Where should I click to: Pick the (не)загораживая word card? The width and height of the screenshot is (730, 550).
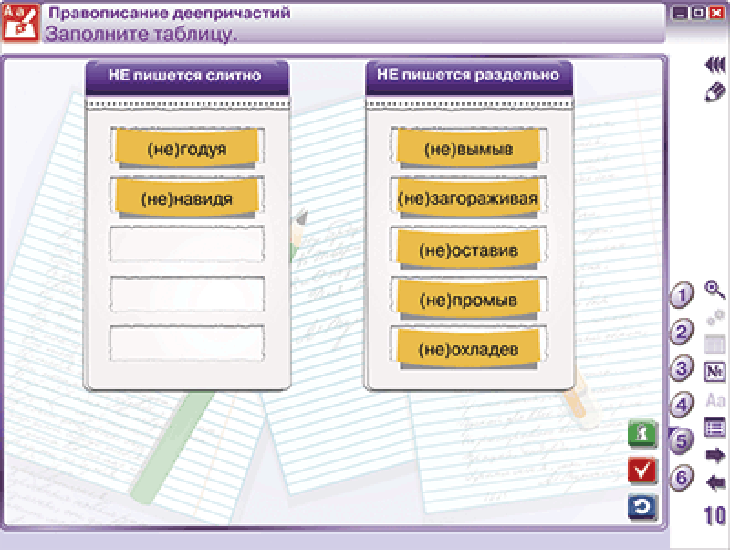(468, 198)
